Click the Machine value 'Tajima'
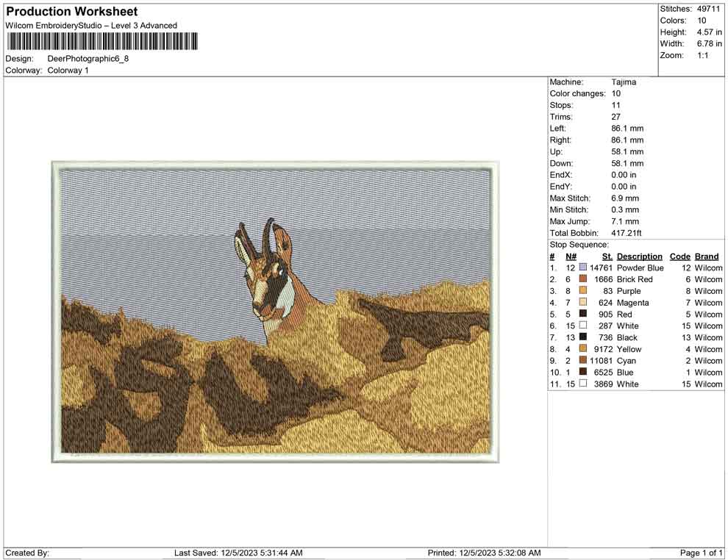 [x=624, y=82]
